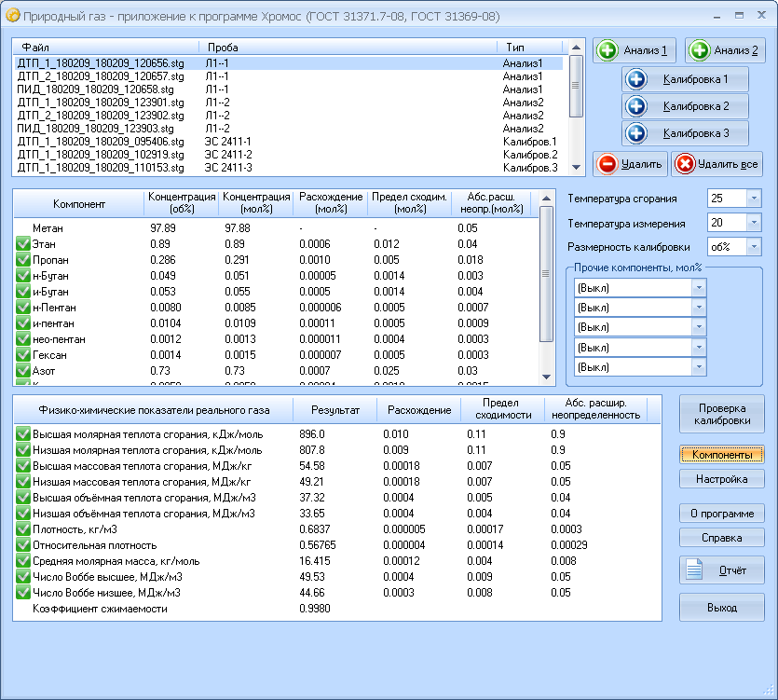
Task: Click the blue plus icon on Калибровка 1
Action: (x=637, y=80)
